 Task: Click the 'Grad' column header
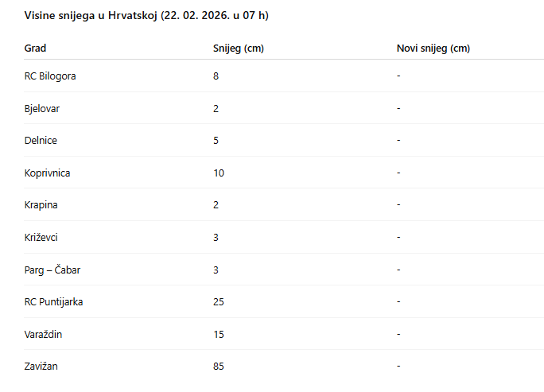point(35,49)
